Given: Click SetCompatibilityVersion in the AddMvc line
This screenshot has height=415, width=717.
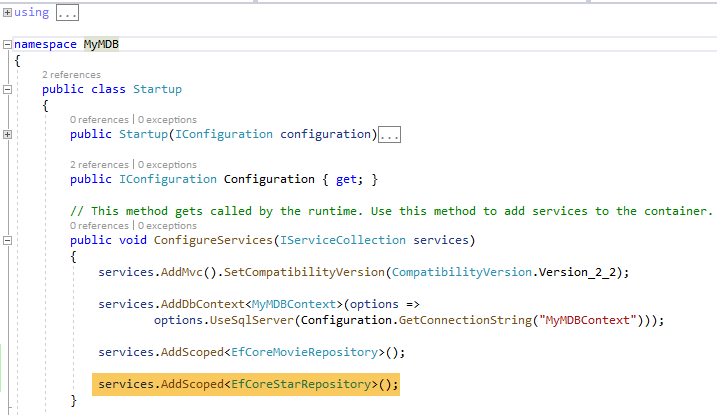Looking at the screenshot, I should click(304, 272).
